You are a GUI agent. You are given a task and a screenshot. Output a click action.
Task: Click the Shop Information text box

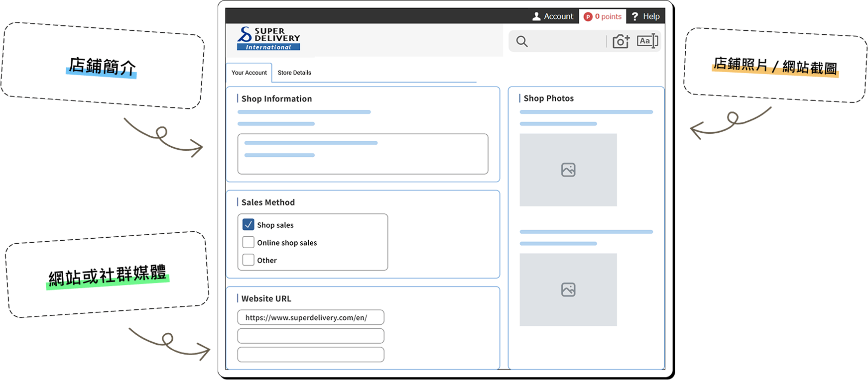tap(363, 154)
